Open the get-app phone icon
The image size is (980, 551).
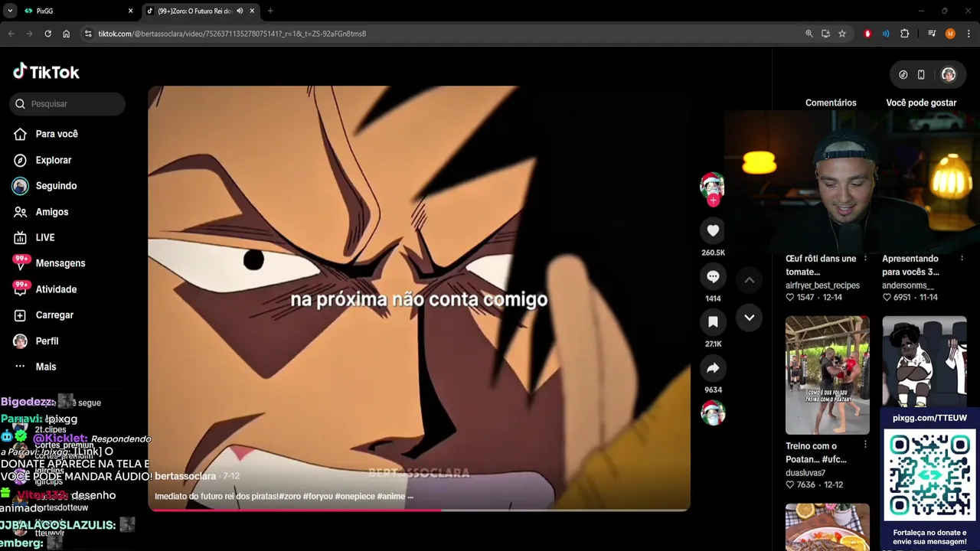coord(921,74)
